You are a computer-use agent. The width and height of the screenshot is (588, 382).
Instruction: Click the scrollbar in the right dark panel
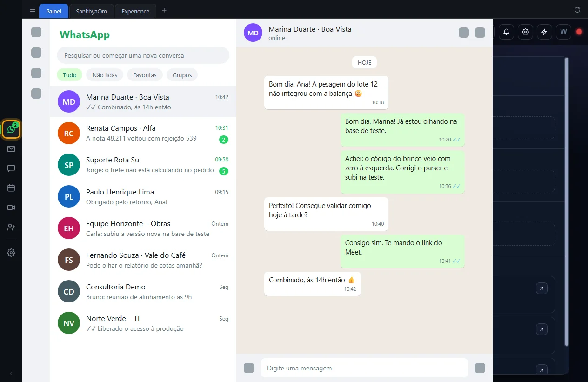click(x=566, y=201)
